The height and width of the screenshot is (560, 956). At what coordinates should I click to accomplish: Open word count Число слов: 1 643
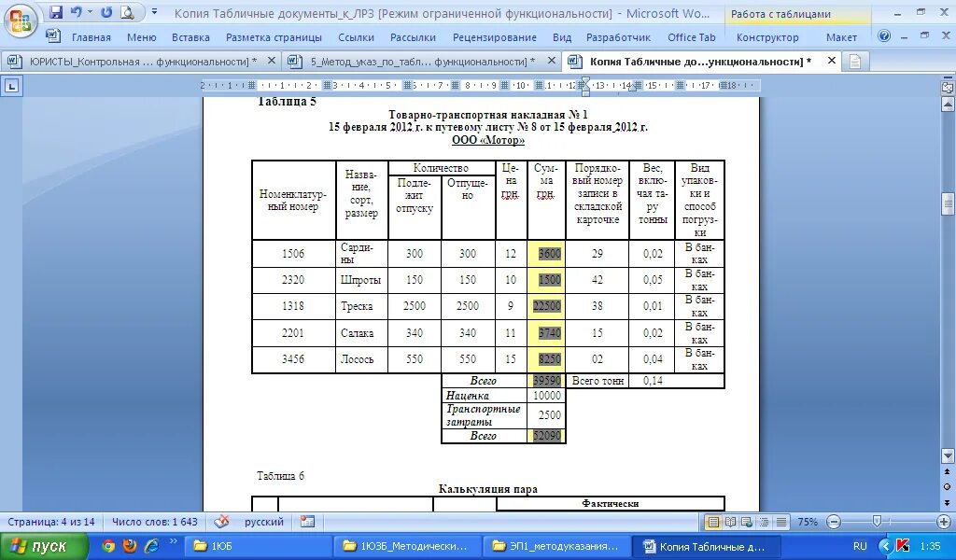[x=155, y=523]
